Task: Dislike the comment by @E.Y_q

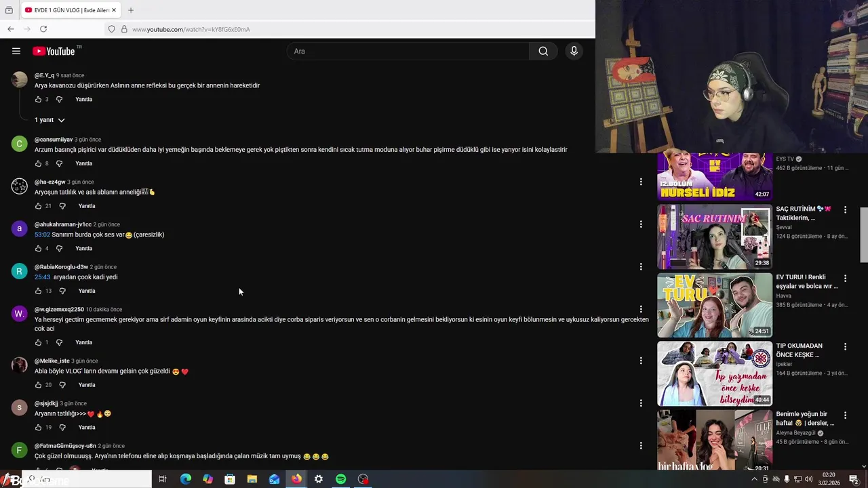Action: click(x=59, y=100)
